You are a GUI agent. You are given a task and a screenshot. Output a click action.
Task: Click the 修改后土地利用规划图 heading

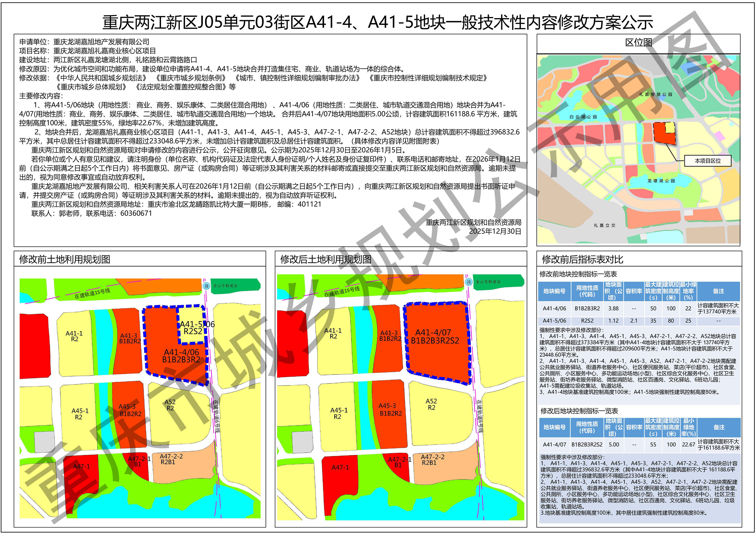[x=326, y=259]
